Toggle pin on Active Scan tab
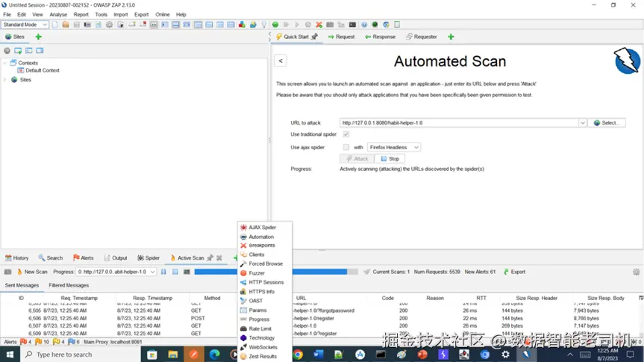Screen dimensions: 644x362 [x=210, y=258]
